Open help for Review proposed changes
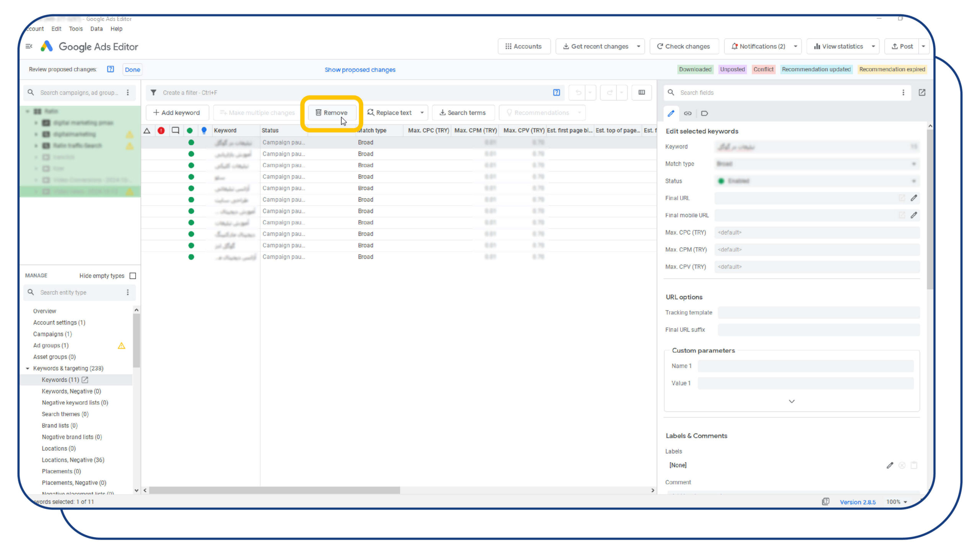This screenshot has width=980, height=554. click(x=111, y=69)
